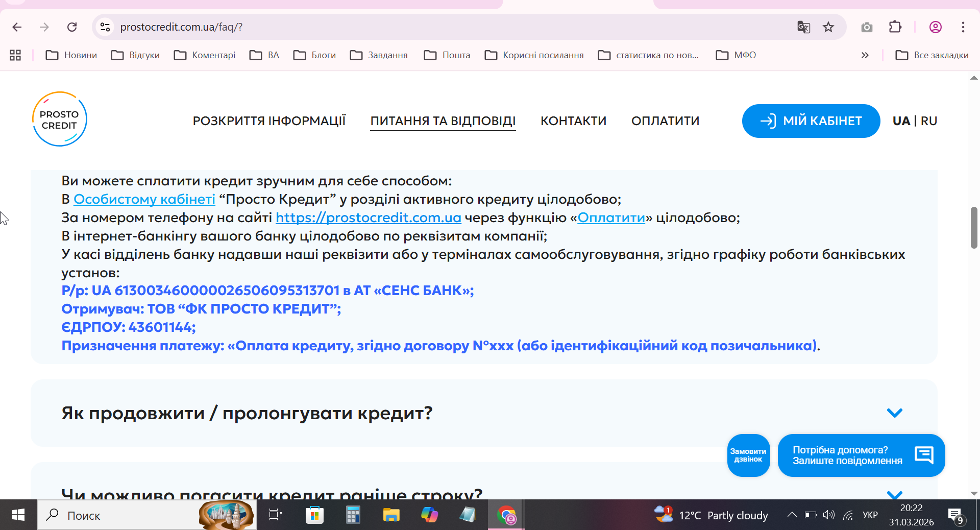Open Task View on the taskbar
This screenshot has width=980, height=530.
[276, 515]
